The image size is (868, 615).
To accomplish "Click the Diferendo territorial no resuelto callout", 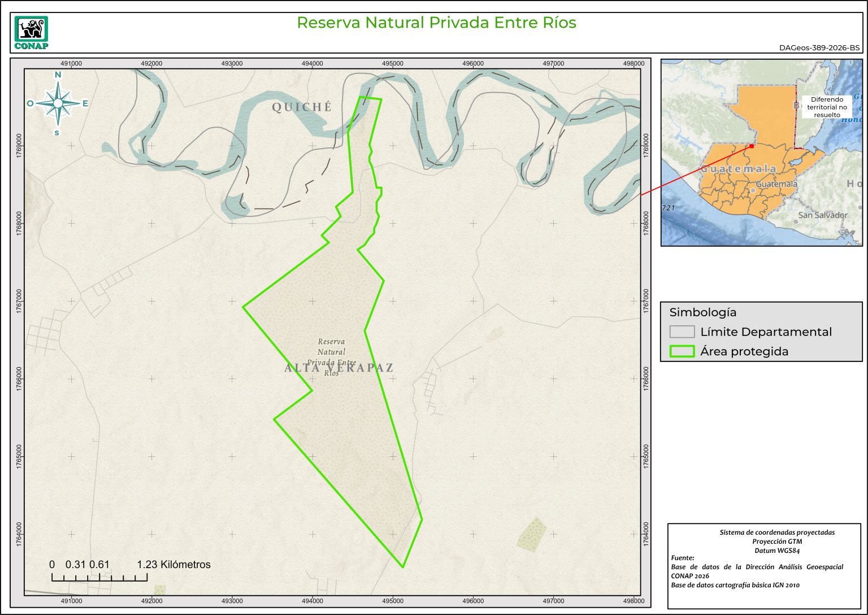I will tap(827, 107).
